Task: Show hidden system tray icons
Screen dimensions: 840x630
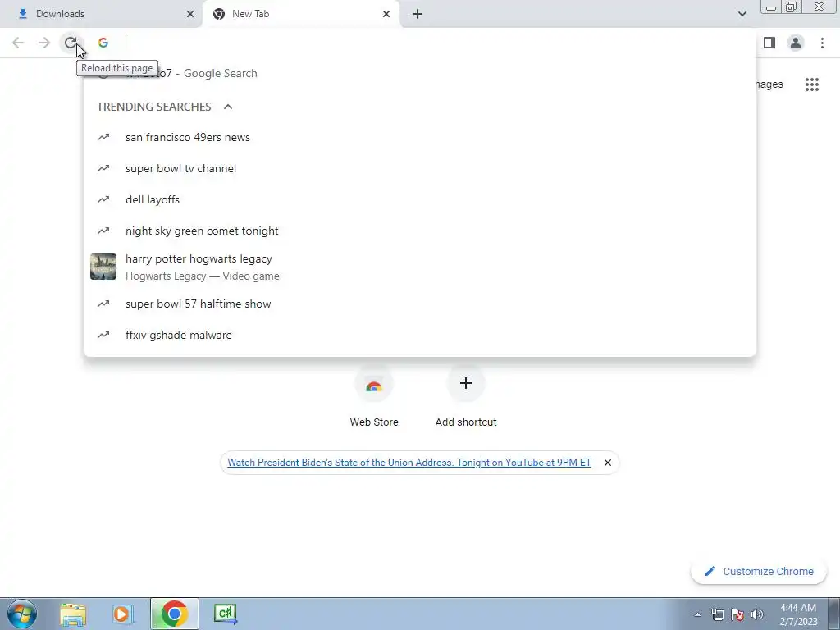Action: pyautogui.click(x=697, y=614)
